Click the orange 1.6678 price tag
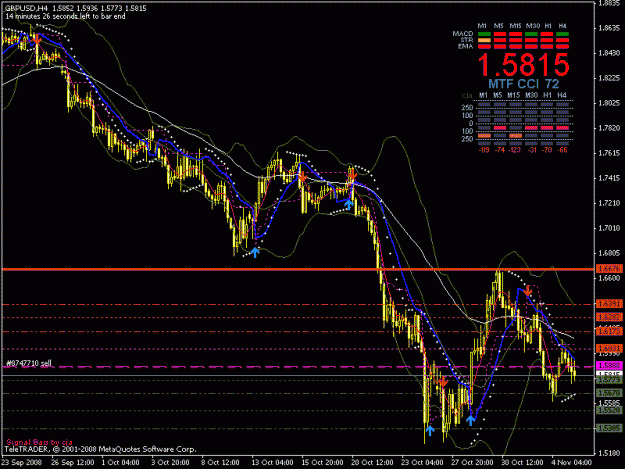This screenshot has height=469, width=625. (x=609, y=269)
